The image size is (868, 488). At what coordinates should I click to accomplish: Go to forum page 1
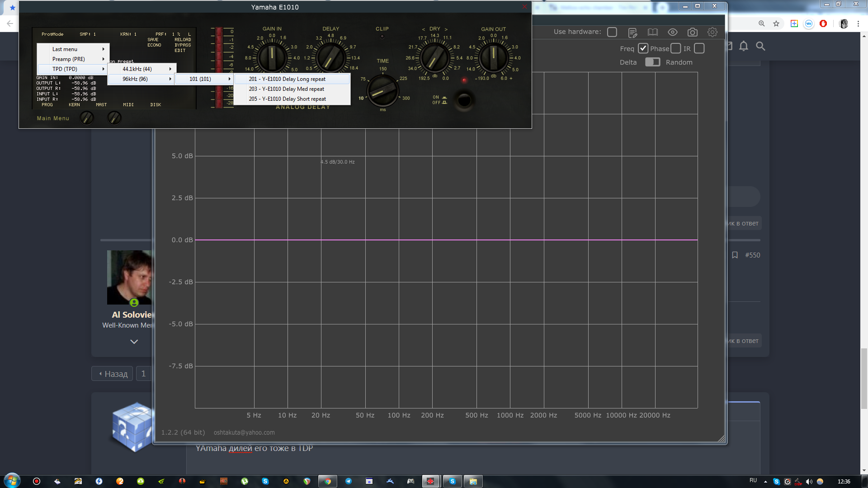coord(143,374)
